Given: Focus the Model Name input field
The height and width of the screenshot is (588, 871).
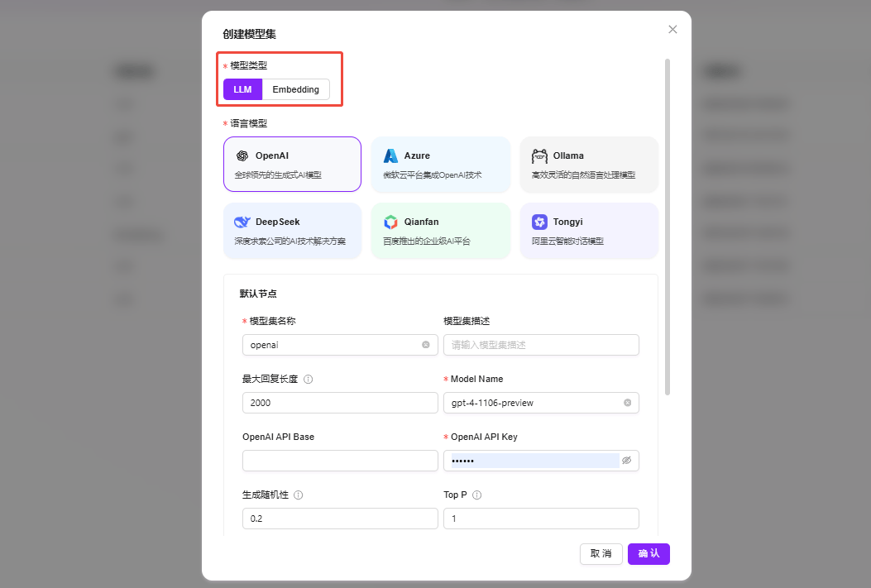Looking at the screenshot, I should coord(541,403).
